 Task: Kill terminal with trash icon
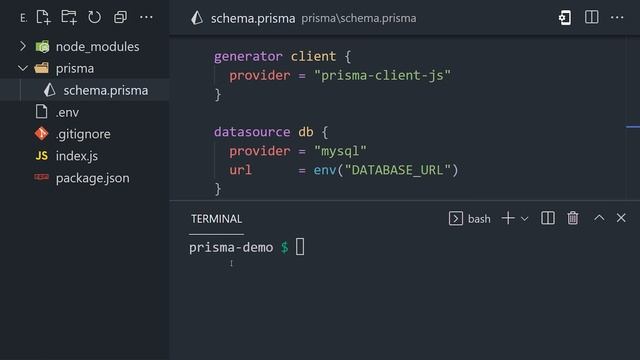(573, 218)
